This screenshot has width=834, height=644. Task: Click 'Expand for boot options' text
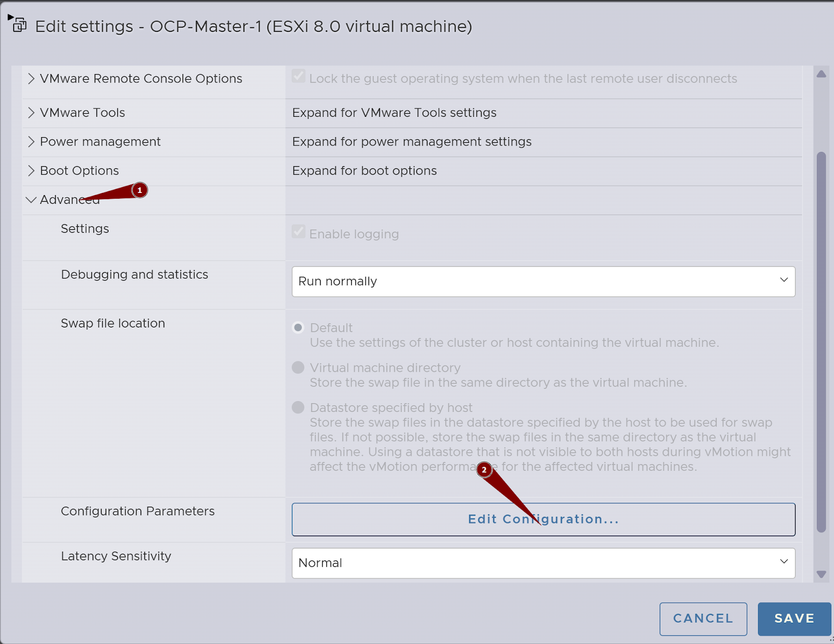364,171
